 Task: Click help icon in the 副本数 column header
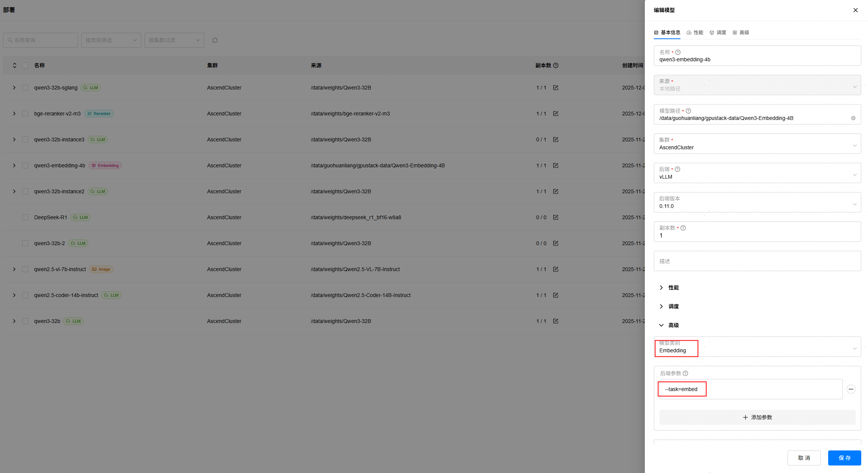556,65
